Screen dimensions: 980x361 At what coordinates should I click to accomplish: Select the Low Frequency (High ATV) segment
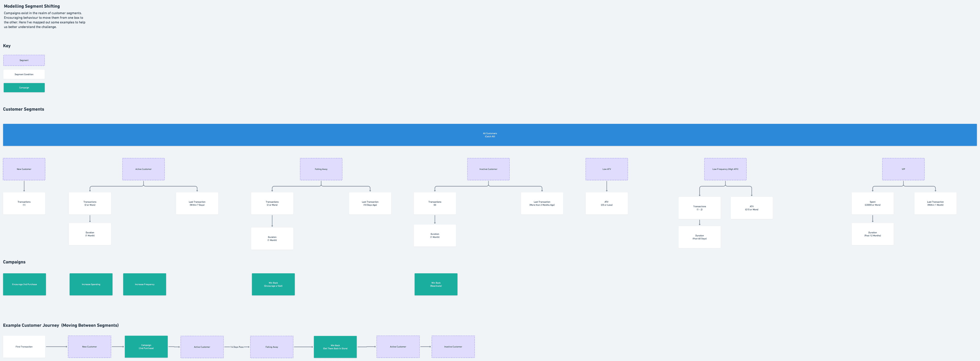pos(725,169)
